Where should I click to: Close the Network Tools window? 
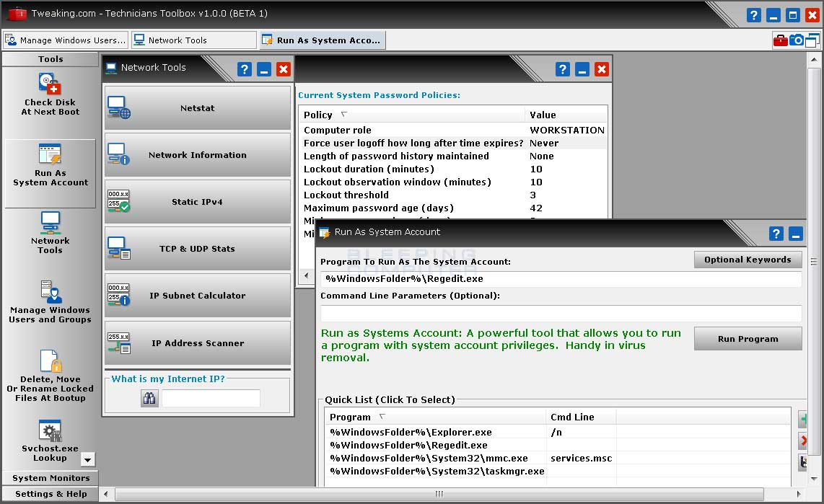pos(284,69)
